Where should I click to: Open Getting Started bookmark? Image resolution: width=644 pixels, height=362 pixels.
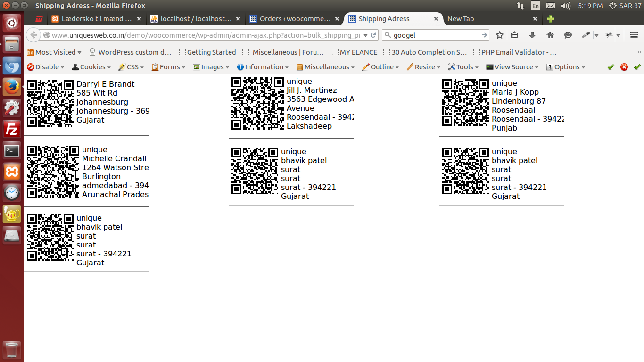point(207,52)
